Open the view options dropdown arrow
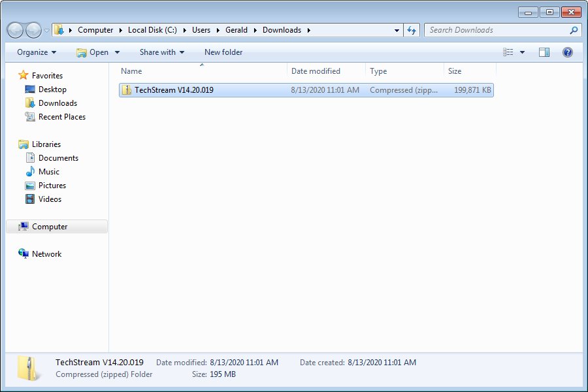 522,52
